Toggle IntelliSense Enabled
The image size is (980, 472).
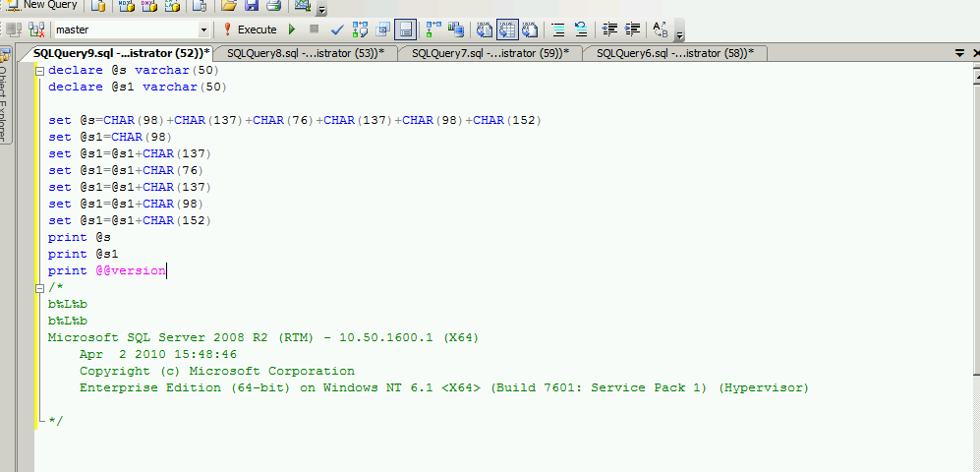[406, 29]
